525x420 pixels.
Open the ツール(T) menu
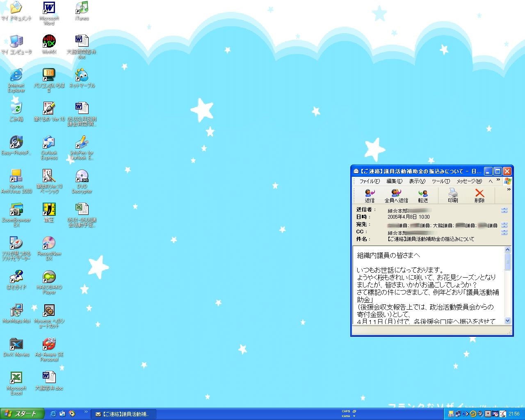point(441,181)
